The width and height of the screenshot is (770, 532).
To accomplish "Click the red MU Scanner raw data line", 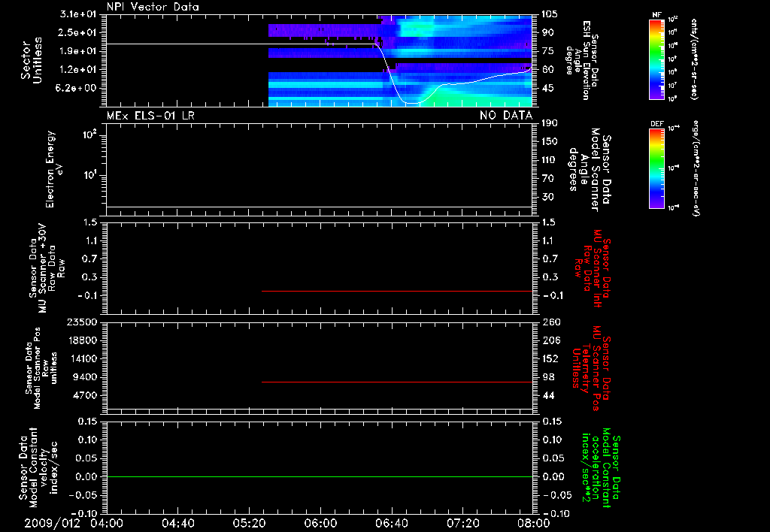I will pos(397,291).
